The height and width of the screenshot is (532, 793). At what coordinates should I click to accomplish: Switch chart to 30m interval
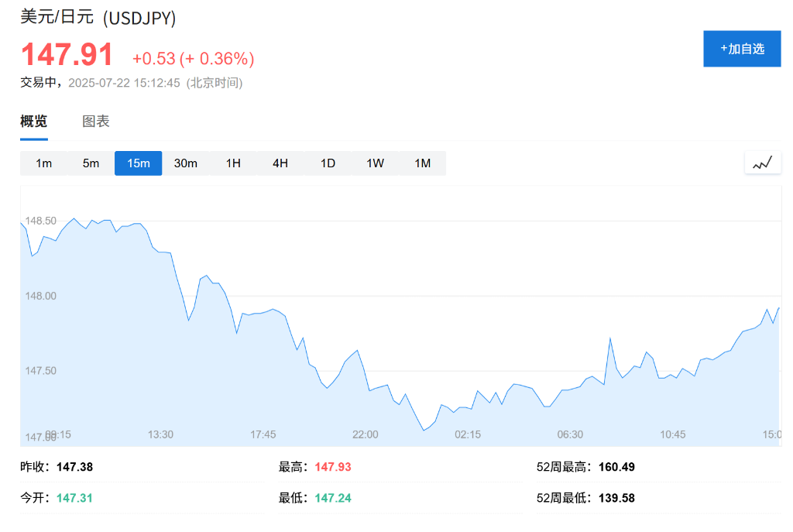click(186, 163)
